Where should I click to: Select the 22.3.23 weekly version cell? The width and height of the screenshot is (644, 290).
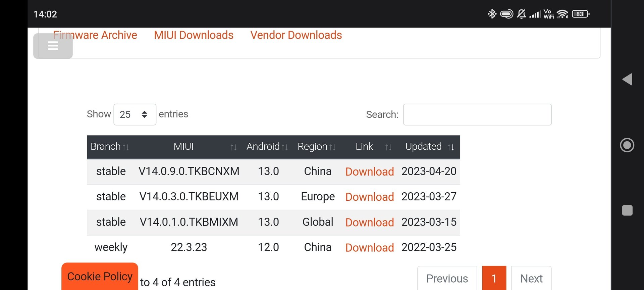[x=189, y=247]
